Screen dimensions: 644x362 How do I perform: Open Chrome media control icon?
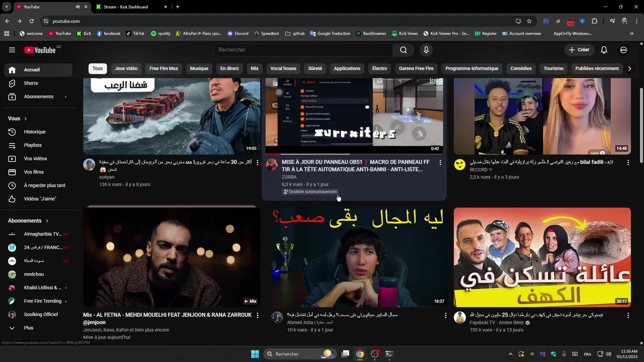612,21
